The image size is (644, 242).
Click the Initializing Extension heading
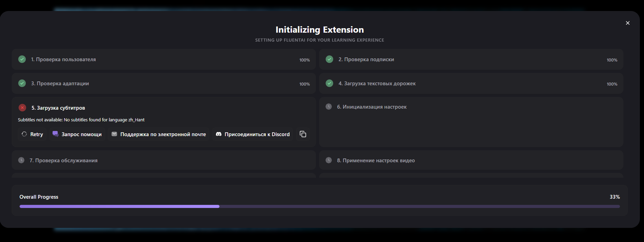pos(320,30)
